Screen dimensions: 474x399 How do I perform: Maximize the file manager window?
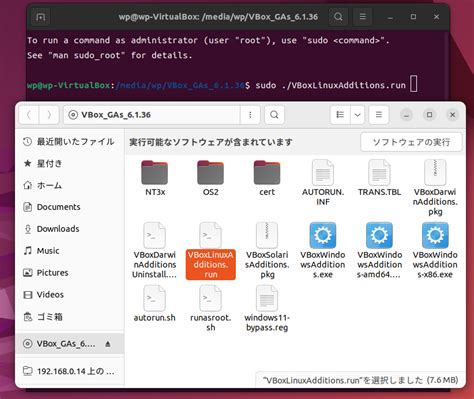click(x=429, y=115)
